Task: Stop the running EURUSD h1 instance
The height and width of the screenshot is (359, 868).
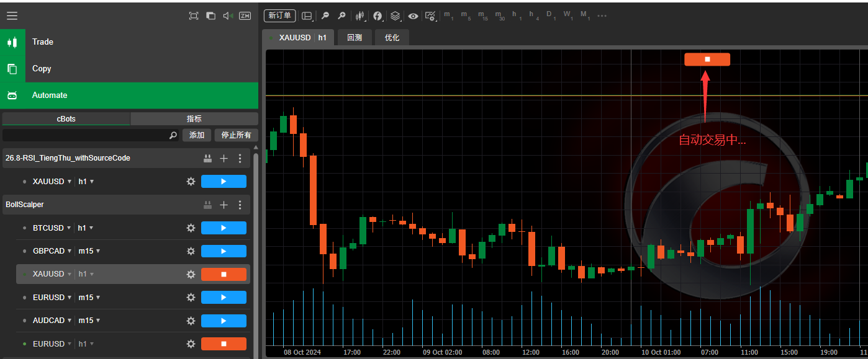Action: tap(224, 343)
